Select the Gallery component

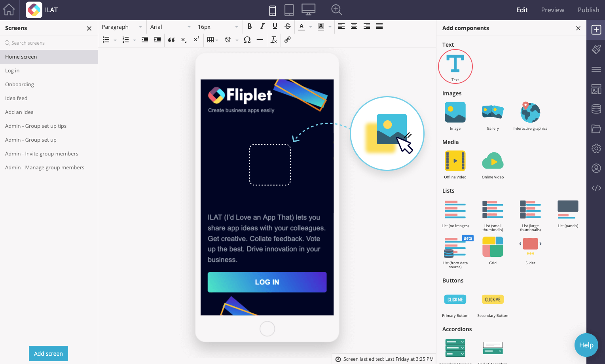tap(493, 116)
